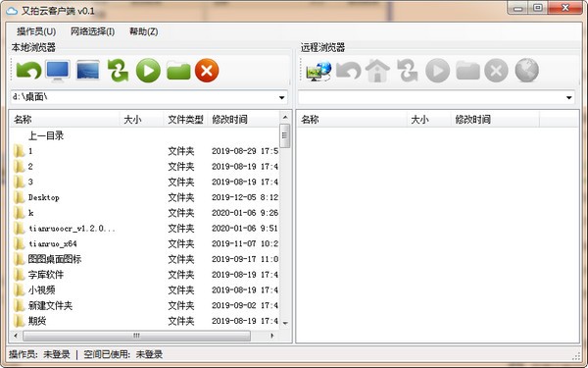The height and width of the screenshot is (368, 588).
Task: Click horizontal scrollbar right arrow
Action: tap(272, 336)
